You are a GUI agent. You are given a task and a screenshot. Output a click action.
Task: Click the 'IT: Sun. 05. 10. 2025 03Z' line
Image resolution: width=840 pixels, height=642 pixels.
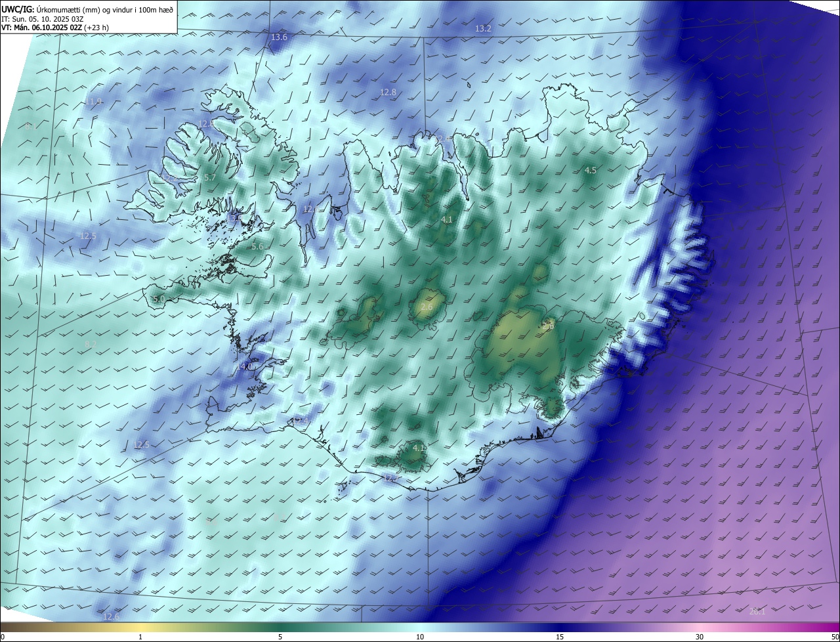43,18
